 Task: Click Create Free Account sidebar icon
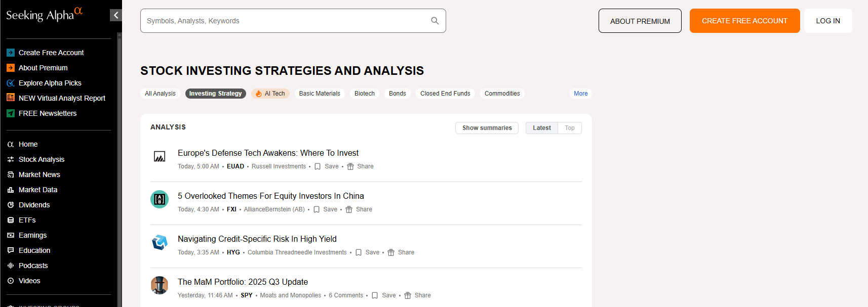(x=11, y=53)
